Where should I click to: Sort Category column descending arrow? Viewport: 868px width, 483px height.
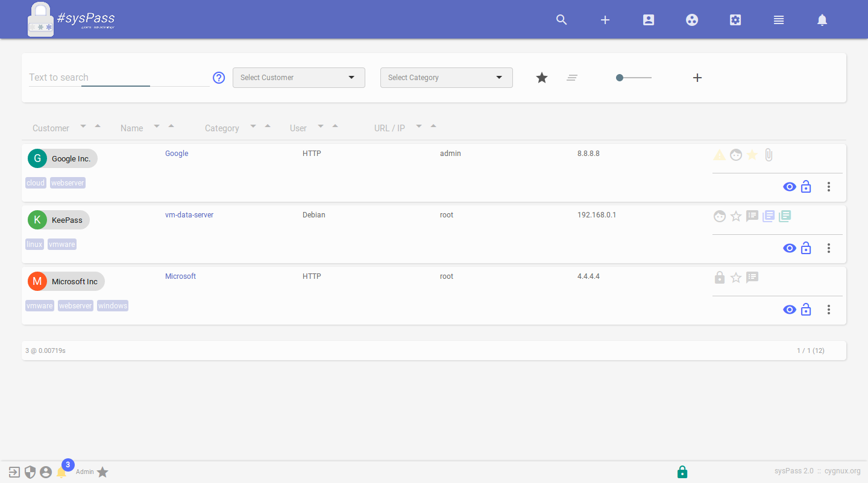coord(253,126)
